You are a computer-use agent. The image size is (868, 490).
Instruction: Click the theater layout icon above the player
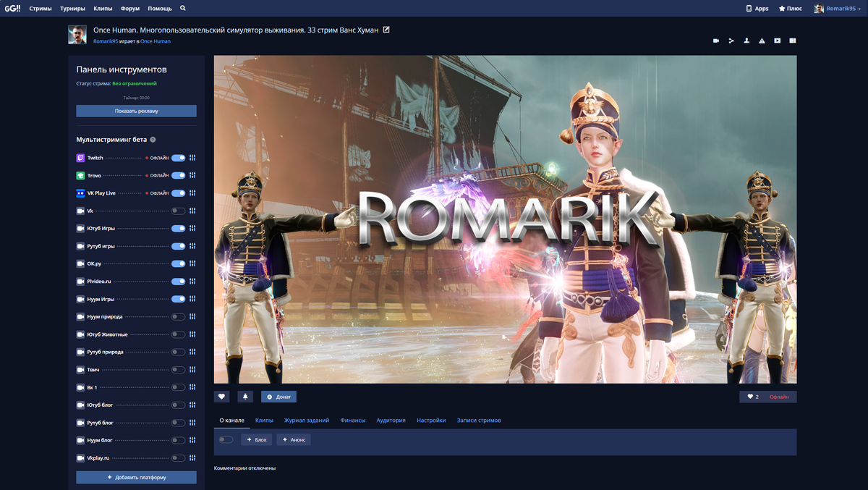click(793, 41)
